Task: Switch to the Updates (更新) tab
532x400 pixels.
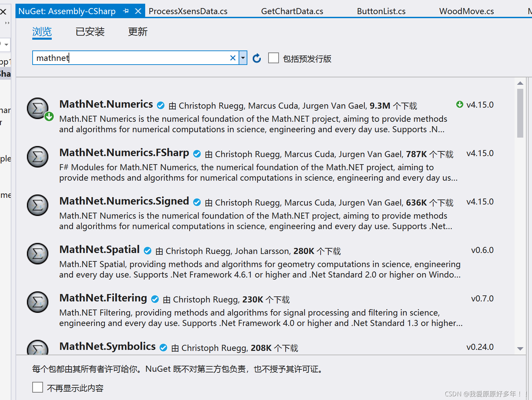Action: (138, 32)
